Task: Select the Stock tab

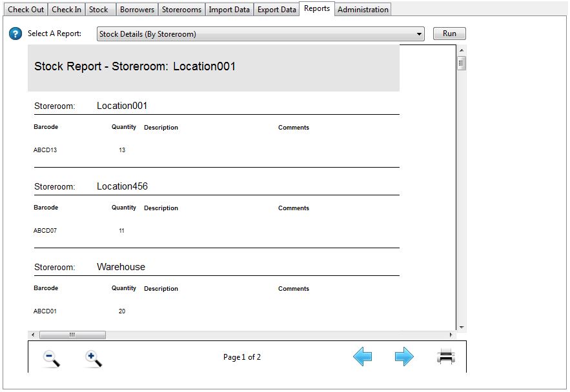Action: (99, 10)
